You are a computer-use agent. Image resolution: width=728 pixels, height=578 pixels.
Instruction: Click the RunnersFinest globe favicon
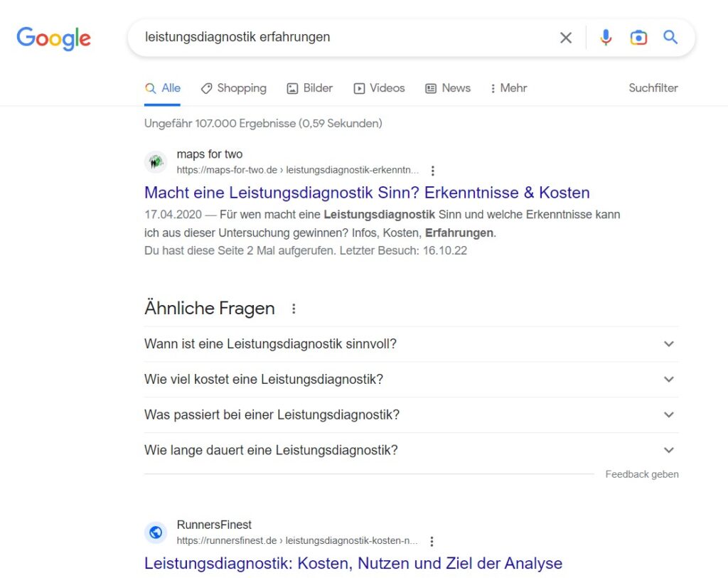[156, 532]
